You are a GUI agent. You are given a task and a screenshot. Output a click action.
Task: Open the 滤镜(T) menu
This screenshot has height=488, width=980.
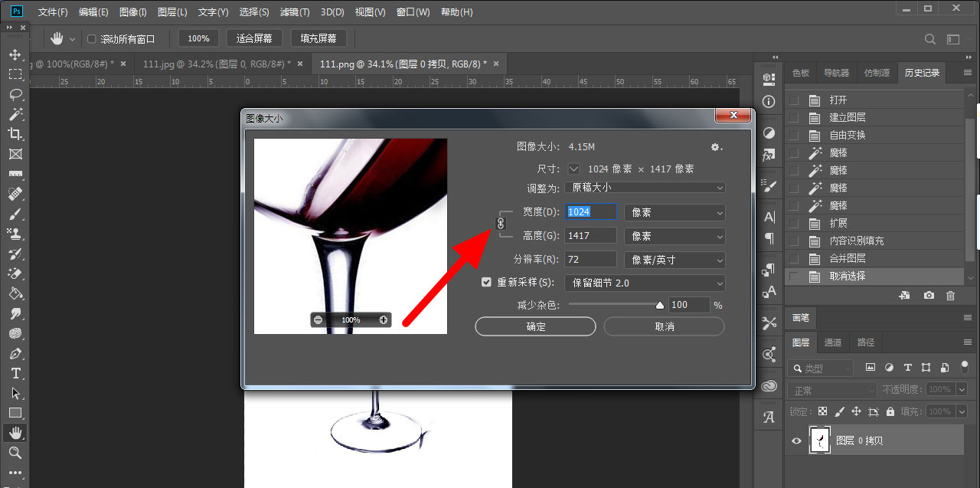coord(295,12)
